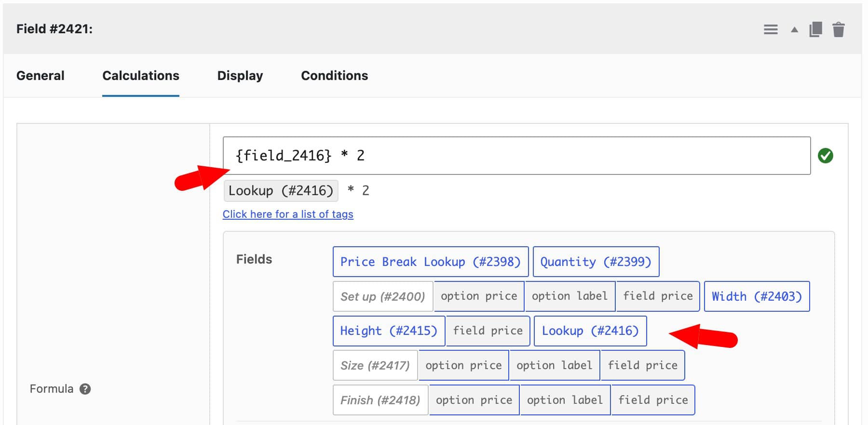Image resolution: width=868 pixels, height=425 pixels.
Task: Insert Height (#2415) field tag
Action: pyautogui.click(x=389, y=331)
